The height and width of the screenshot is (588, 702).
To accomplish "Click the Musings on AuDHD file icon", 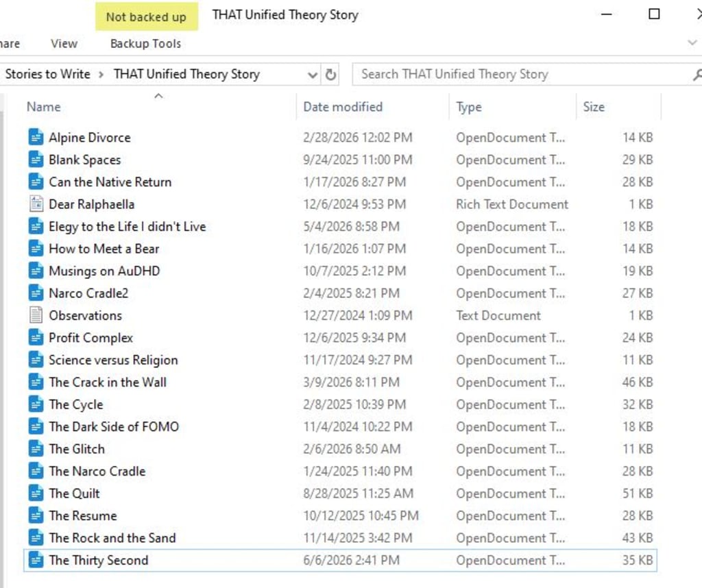I will (x=36, y=271).
